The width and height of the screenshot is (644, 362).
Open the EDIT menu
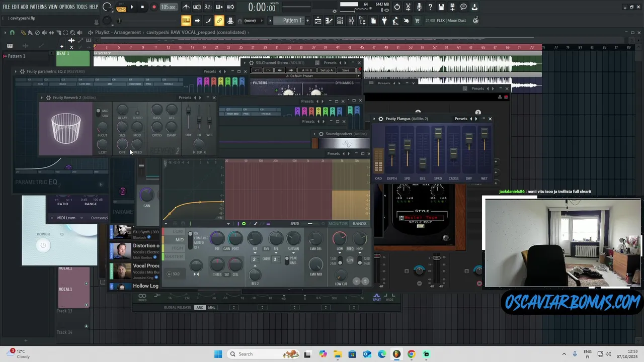(x=16, y=7)
